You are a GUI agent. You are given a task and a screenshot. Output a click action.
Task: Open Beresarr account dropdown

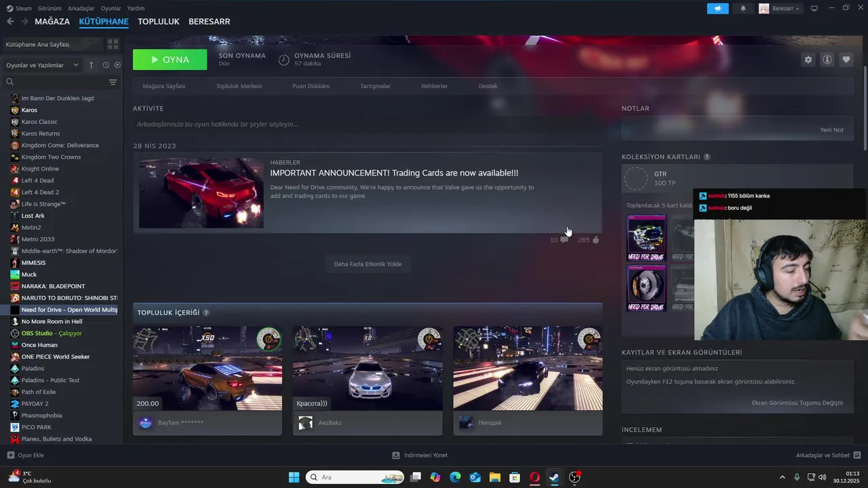(780, 8)
